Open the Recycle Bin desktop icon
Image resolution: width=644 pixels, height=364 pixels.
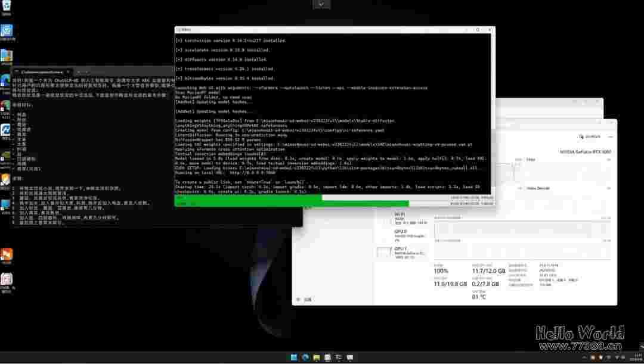(x=6, y=7)
